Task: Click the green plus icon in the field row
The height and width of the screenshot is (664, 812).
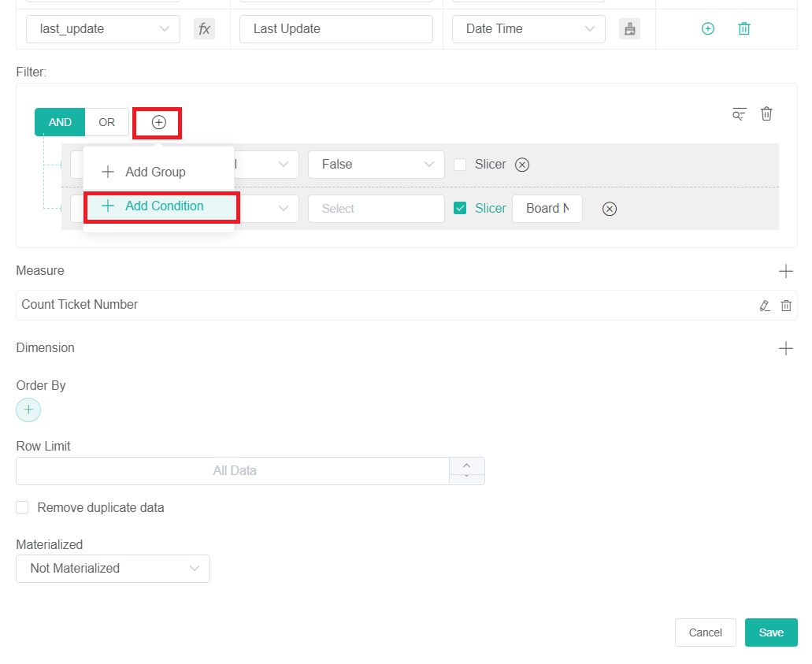Action: tap(707, 28)
